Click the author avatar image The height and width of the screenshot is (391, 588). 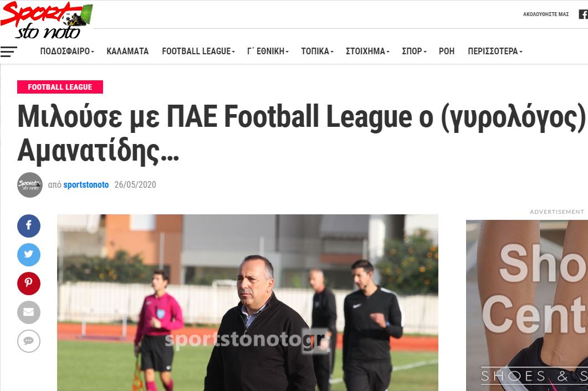point(30,185)
